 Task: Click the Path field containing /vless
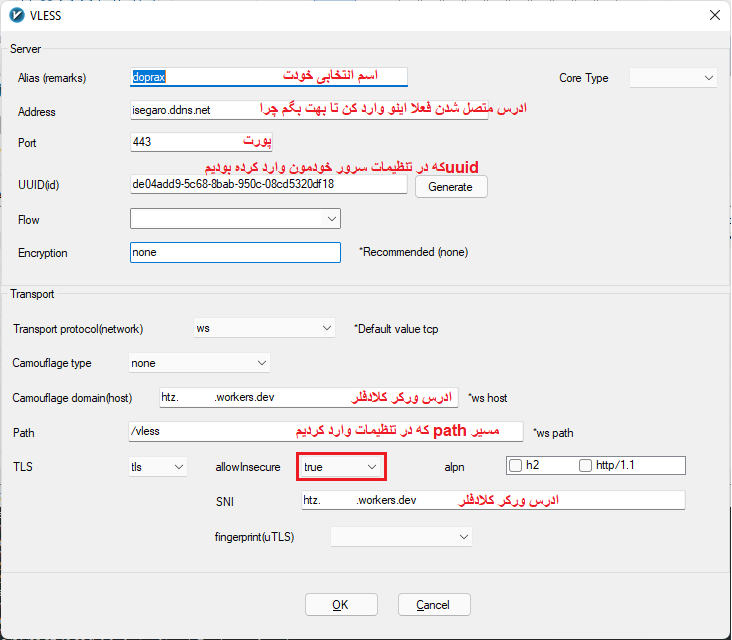[326, 431]
